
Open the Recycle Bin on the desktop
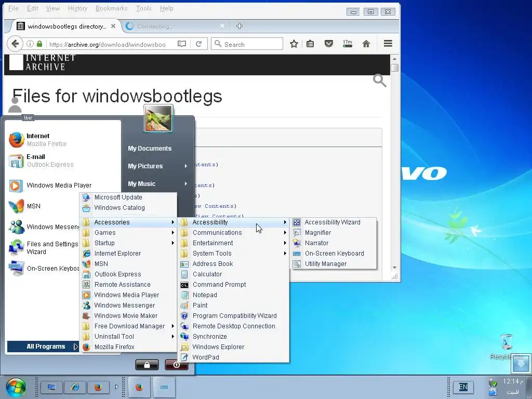pos(506,346)
